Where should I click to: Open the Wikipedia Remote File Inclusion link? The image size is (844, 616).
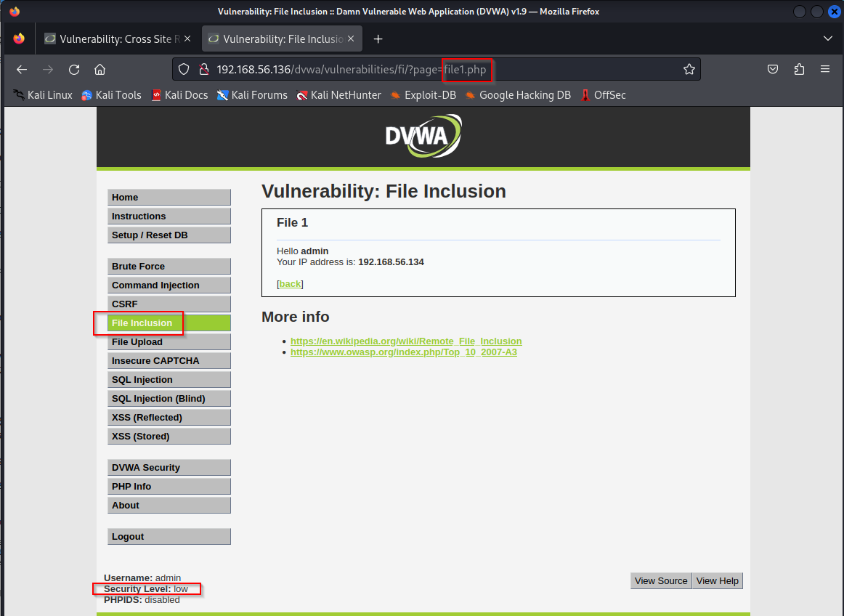(406, 341)
